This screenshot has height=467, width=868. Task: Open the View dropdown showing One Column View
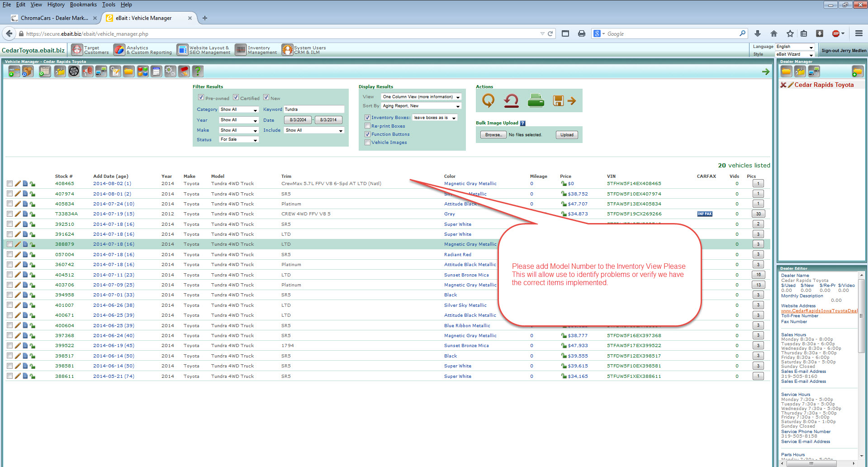[421, 97]
